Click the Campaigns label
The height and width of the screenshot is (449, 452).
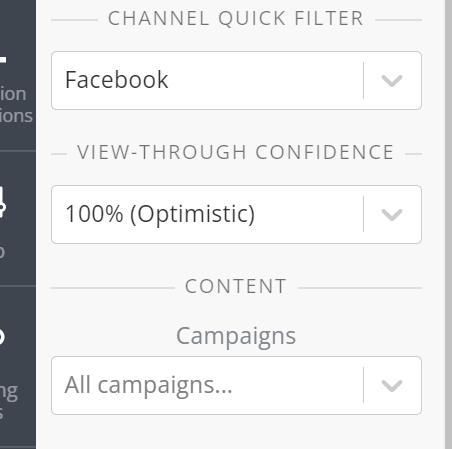tap(236, 336)
